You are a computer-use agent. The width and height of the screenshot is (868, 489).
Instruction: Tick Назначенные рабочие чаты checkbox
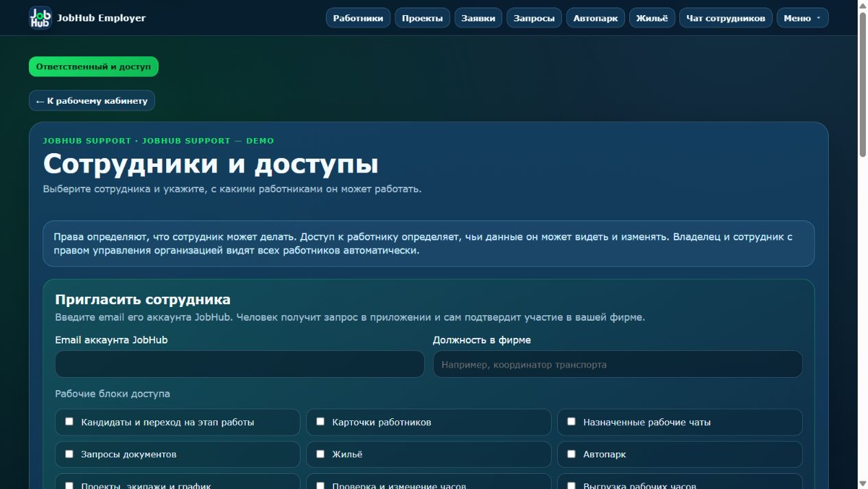(572, 422)
